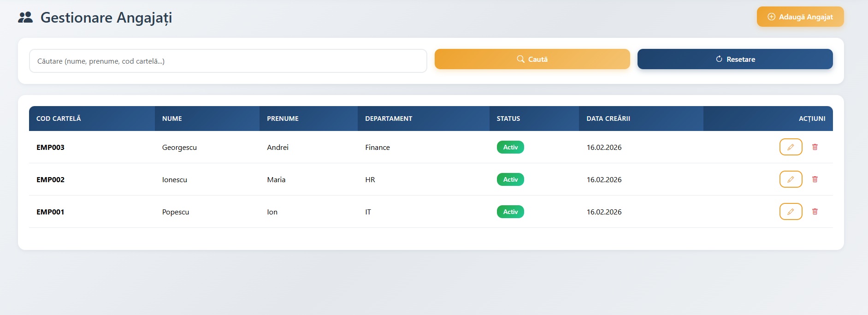The image size is (868, 315).
Task: Open edit for Popescu Ion row
Action: pos(791,212)
